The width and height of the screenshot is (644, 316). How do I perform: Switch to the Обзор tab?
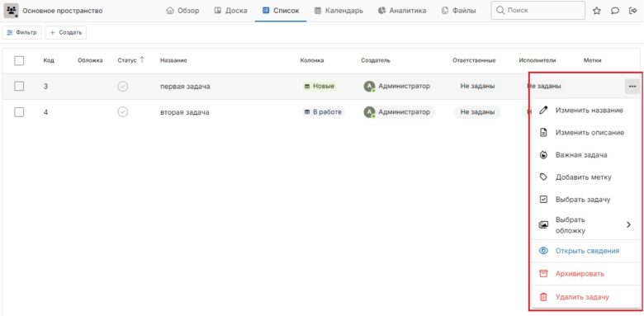click(x=182, y=11)
